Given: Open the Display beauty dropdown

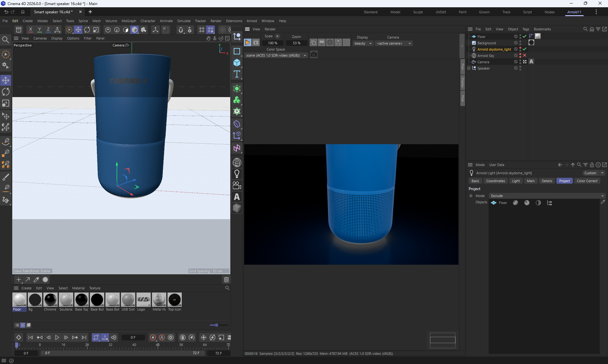Looking at the screenshot, I should click(363, 43).
